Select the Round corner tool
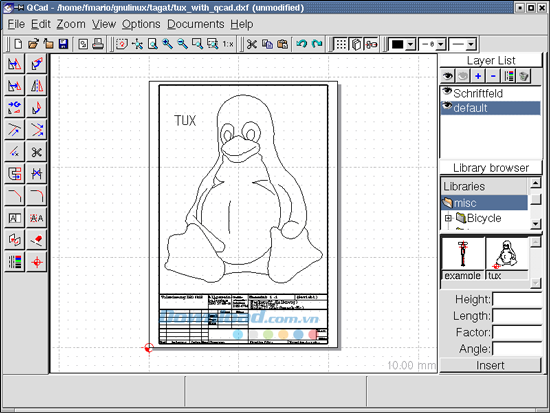The image size is (550, 413). 36,195
